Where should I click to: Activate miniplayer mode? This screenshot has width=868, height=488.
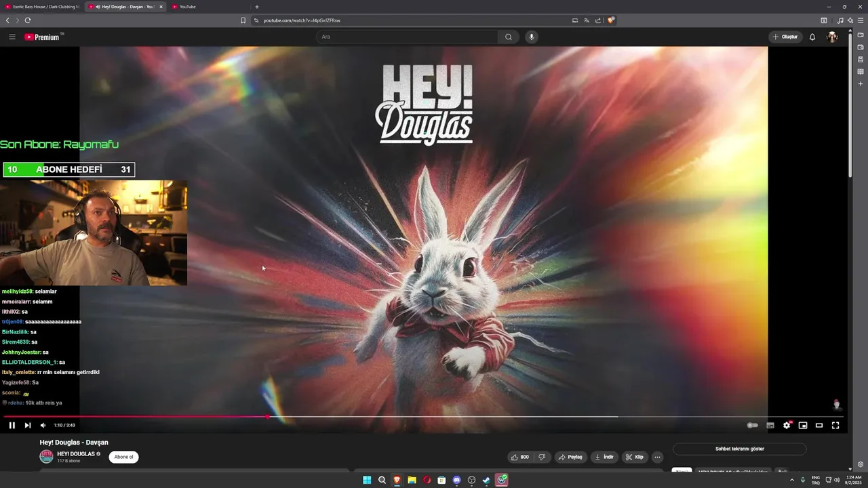[x=803, y=426]
